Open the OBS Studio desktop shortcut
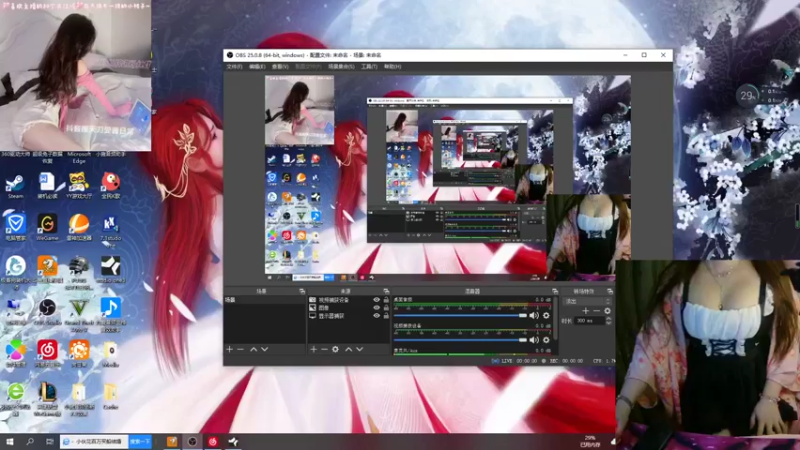The width and height of the screenshot is (800, 450). (47, 312)
